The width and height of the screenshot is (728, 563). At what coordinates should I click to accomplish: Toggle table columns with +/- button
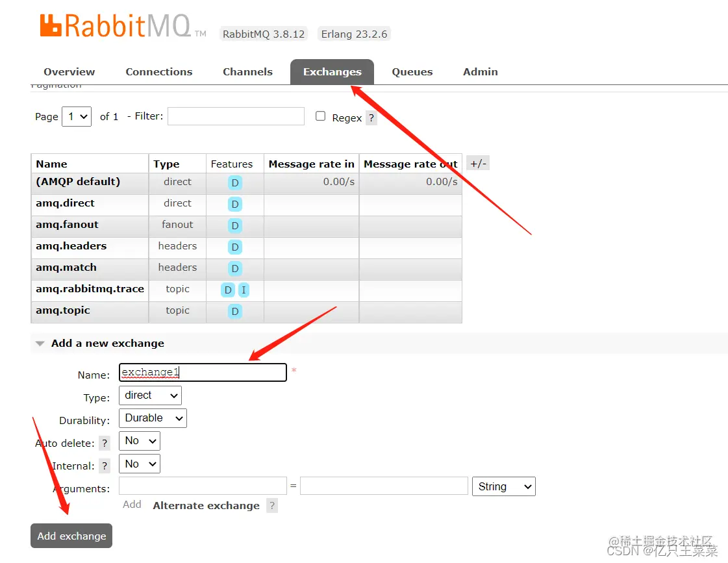tap(478, 164)
